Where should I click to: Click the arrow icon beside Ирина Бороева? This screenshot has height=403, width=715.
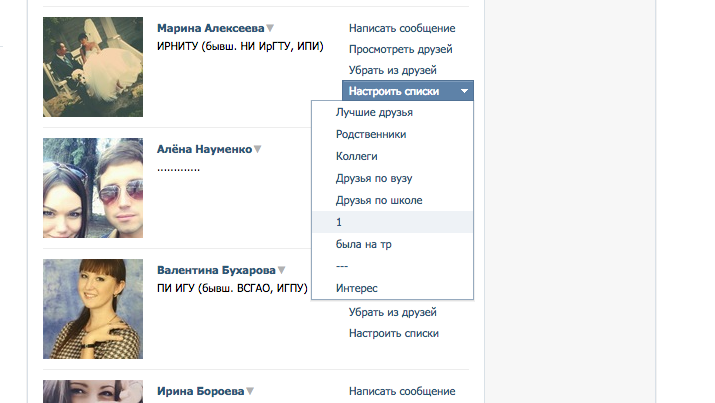point(250,391)
